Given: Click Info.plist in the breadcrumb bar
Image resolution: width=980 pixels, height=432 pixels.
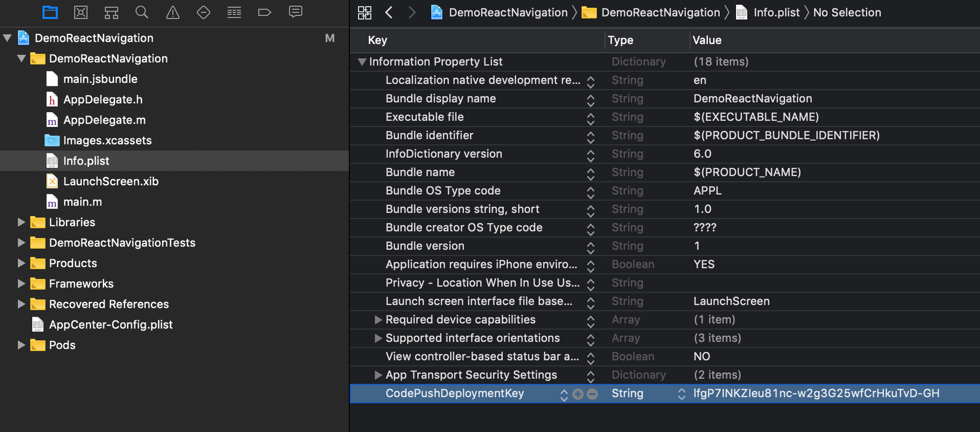Looking at the screenshot, I should 776,12.
